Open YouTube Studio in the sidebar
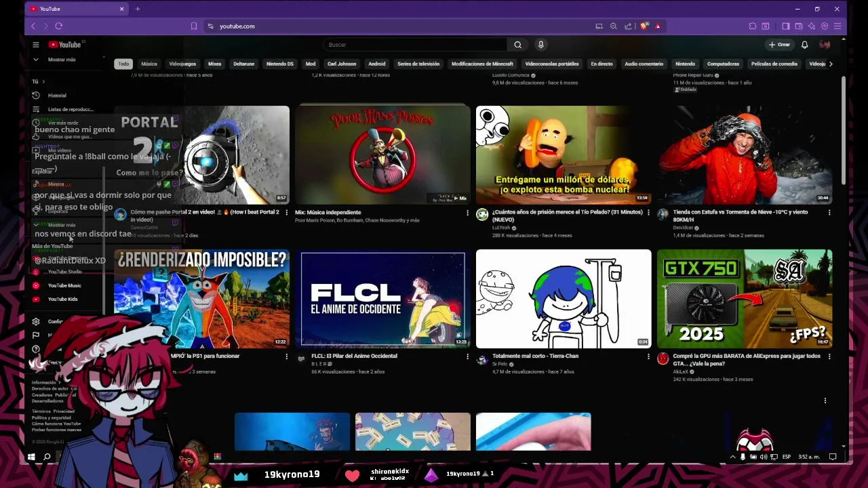The width and height of the screenshot is (868, 488). (x=64, y=272)
